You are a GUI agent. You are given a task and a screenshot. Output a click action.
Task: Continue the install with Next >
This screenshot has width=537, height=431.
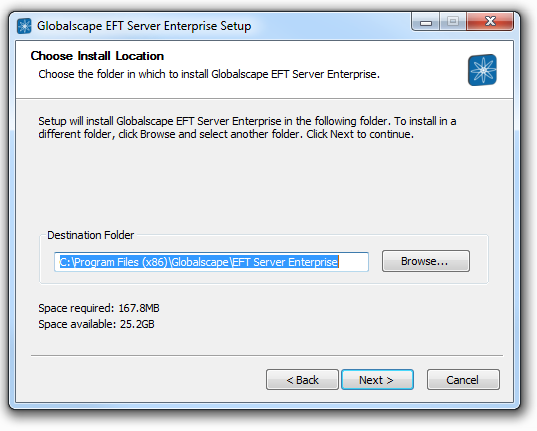pyautogui.click(x=377, y=380)
